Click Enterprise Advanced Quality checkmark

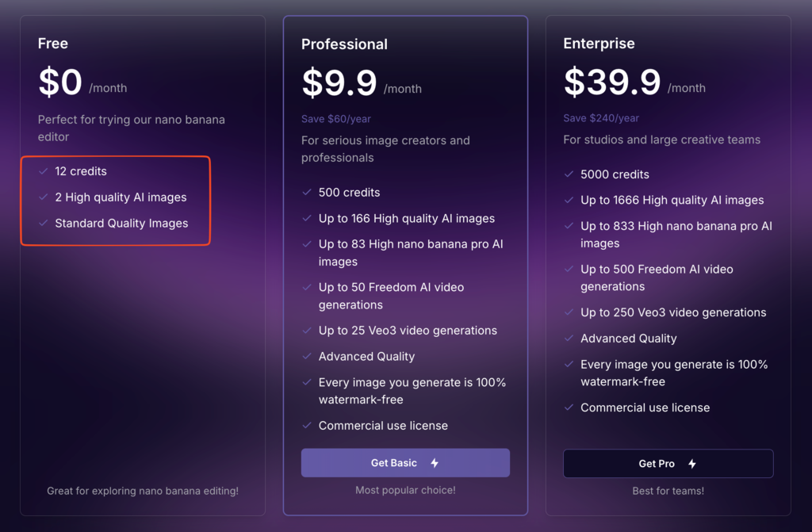point(569,339)
